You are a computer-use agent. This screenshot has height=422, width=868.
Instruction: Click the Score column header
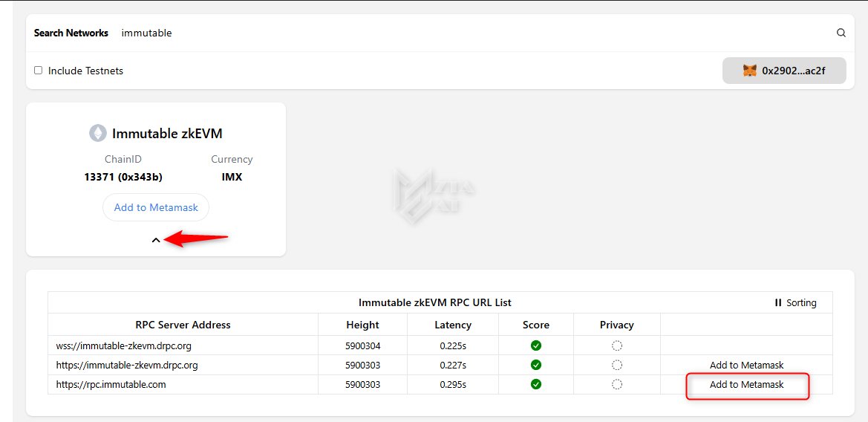[536, 325]
